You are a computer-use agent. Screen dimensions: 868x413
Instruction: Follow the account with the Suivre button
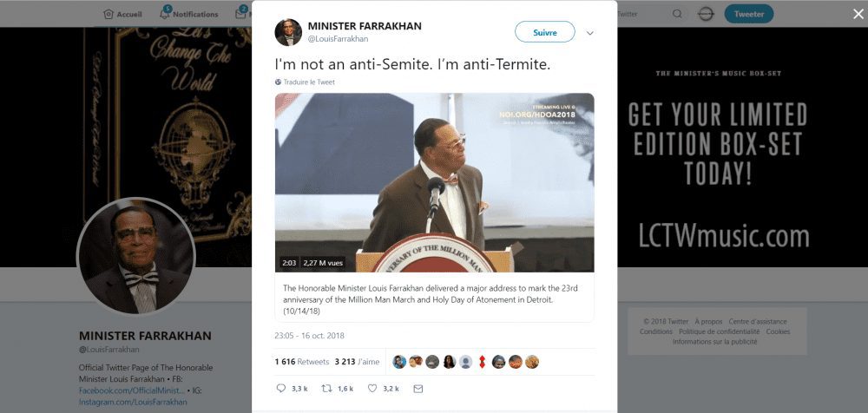click(x=545, y=32)
